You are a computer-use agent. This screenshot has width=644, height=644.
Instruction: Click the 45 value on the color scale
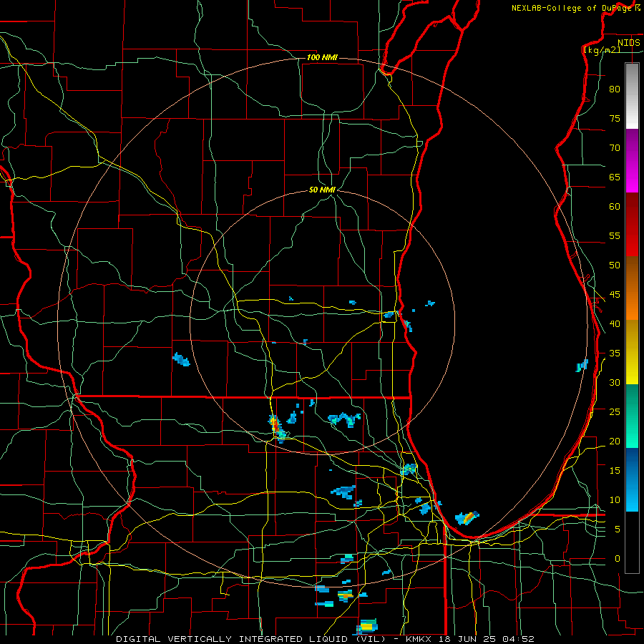pos(615,295)
